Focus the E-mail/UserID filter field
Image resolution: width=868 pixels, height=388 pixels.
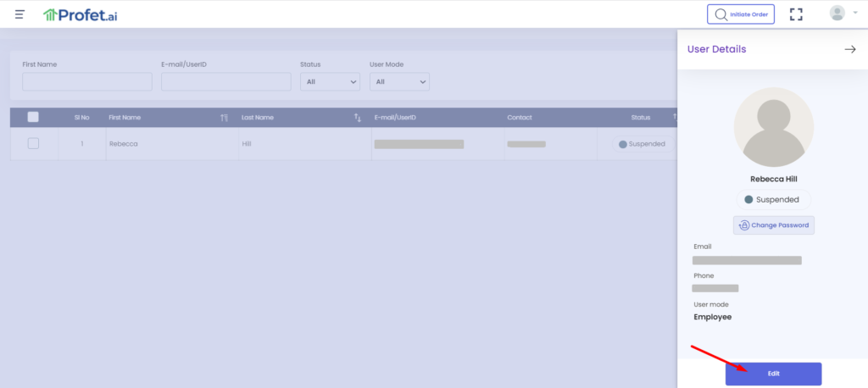click(226, 82)
